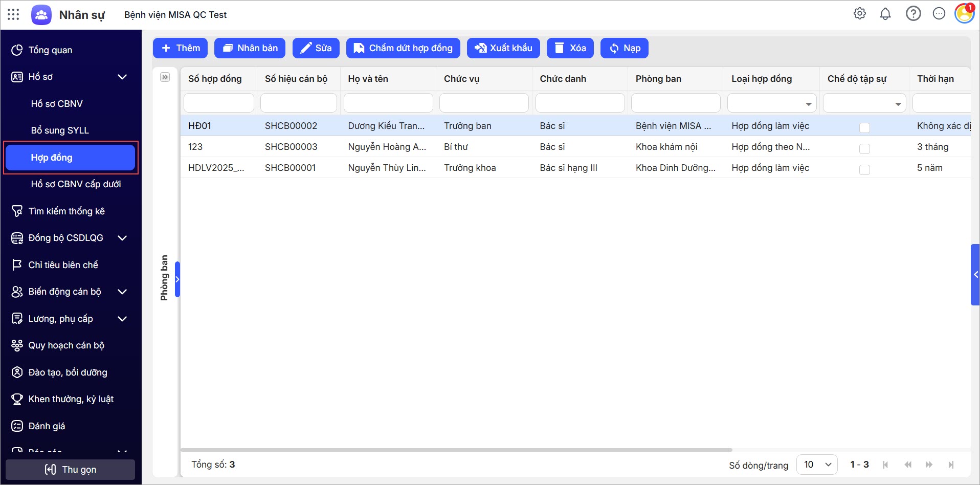Check Chế độ tập sự for Nguyễn Thùy Linh row

point(864,169)
